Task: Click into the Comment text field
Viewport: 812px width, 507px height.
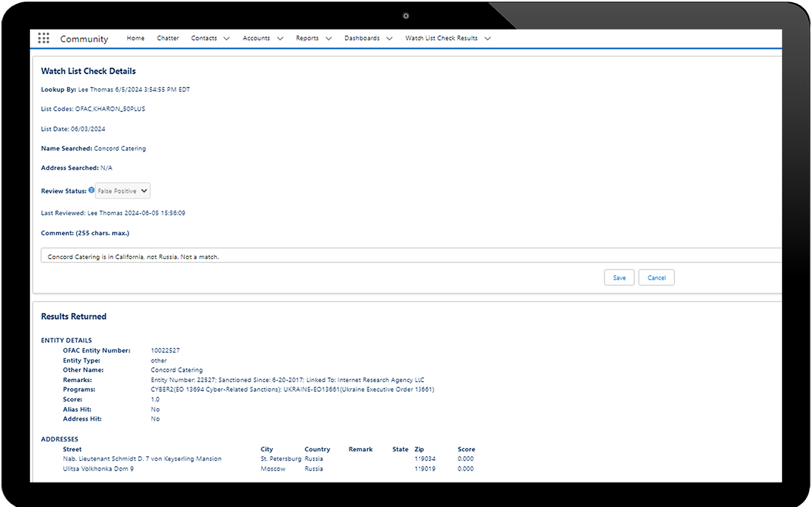Action: tap(358, 257)
